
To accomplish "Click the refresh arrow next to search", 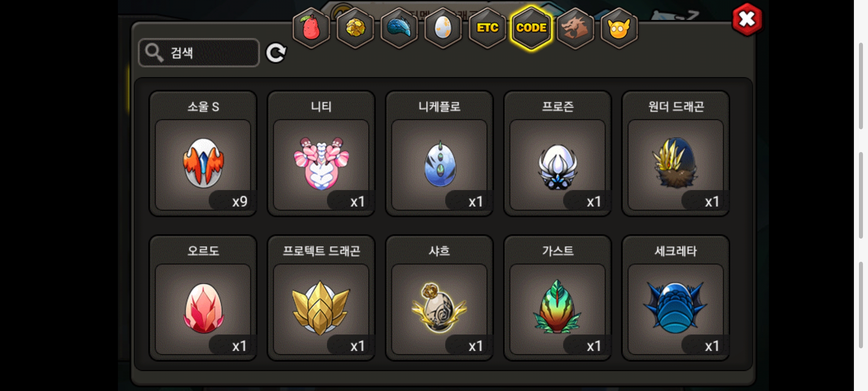I will click(x=276, y=53).
